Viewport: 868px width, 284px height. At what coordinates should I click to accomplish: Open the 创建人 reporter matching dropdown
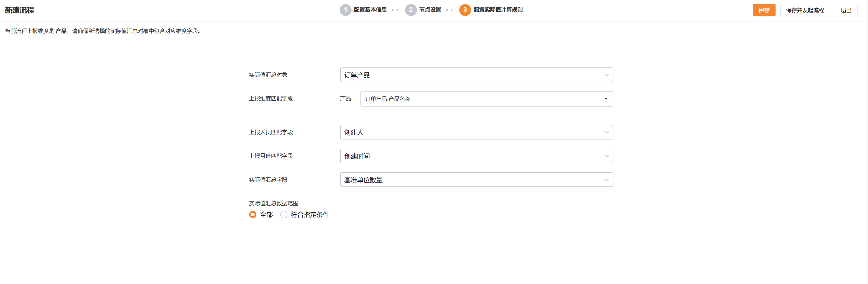pyautogui.click(x=472, y=132)
